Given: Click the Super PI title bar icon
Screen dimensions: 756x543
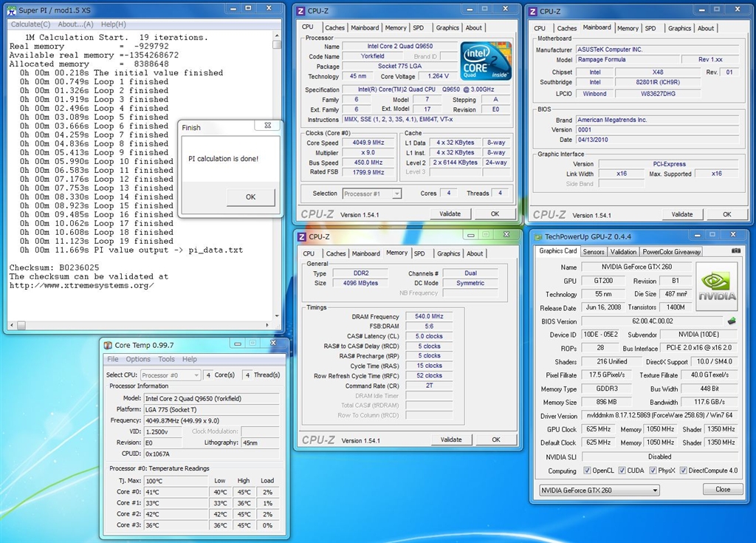Looking at the screenshot, I should tap(10, 10).
